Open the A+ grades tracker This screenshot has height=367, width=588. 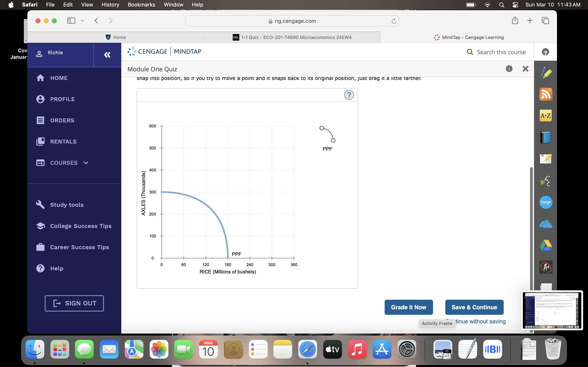coord(546,267)
